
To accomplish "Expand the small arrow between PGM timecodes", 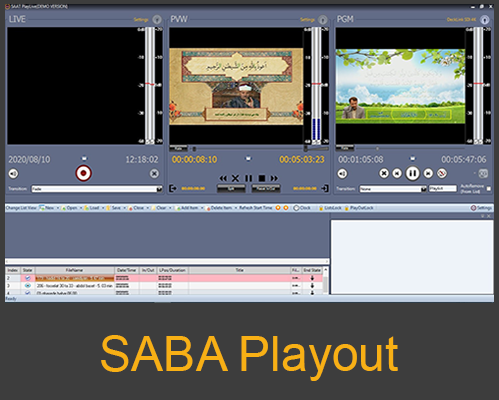I will tap(412, 158).
